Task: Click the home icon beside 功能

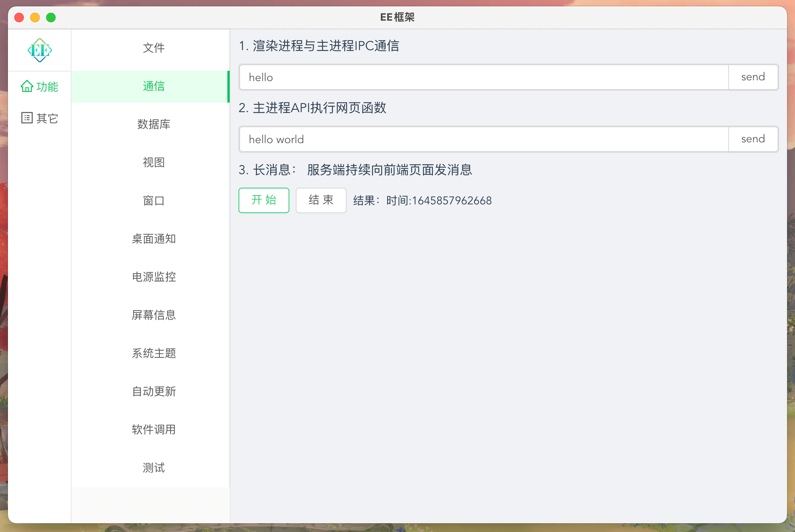Action: point(27,86)
